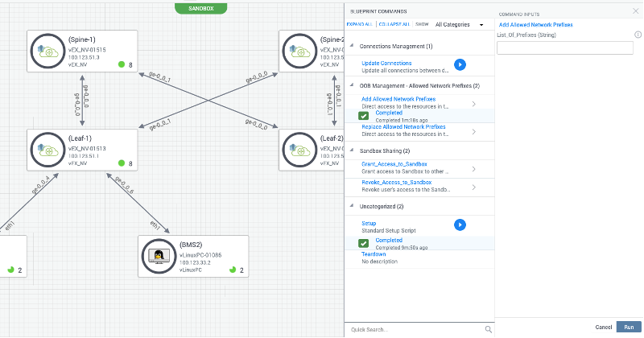Image resolution: width=644 pixels, height=338 pixels.
Task: Open Grant_Access_to_Sandbox with its chevron arrow
Action: (473, 168)
